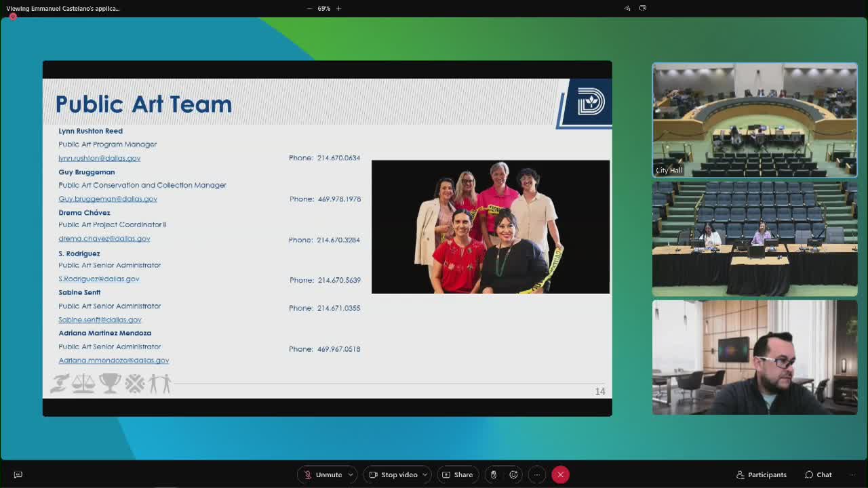The width and height of the screenshot is (868, 488).
Task: Zoom in shared content with plus icon
Action: [338, 8]
